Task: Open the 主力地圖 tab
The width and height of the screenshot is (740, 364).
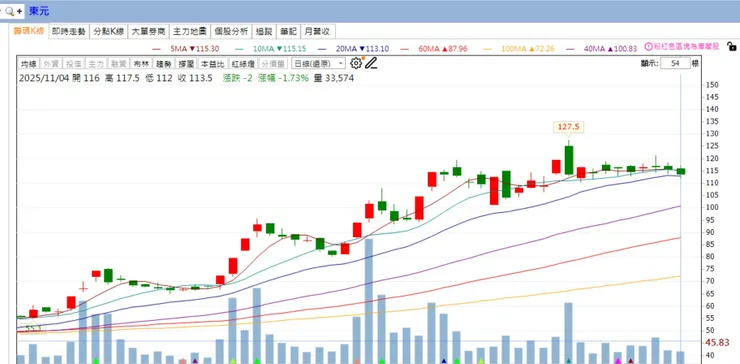Action: 190,32
